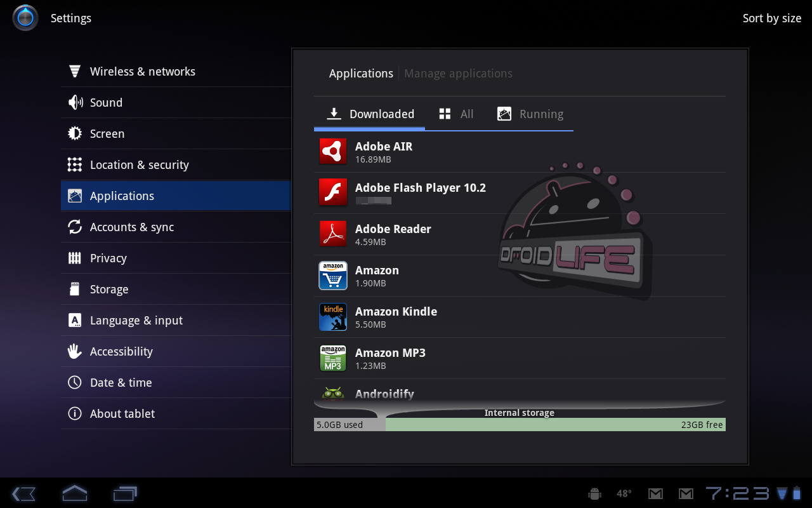Viewport: 812px width, 508px height.
Task: Tap the Amazon MP3 app icon
Action: coord(332,358)
